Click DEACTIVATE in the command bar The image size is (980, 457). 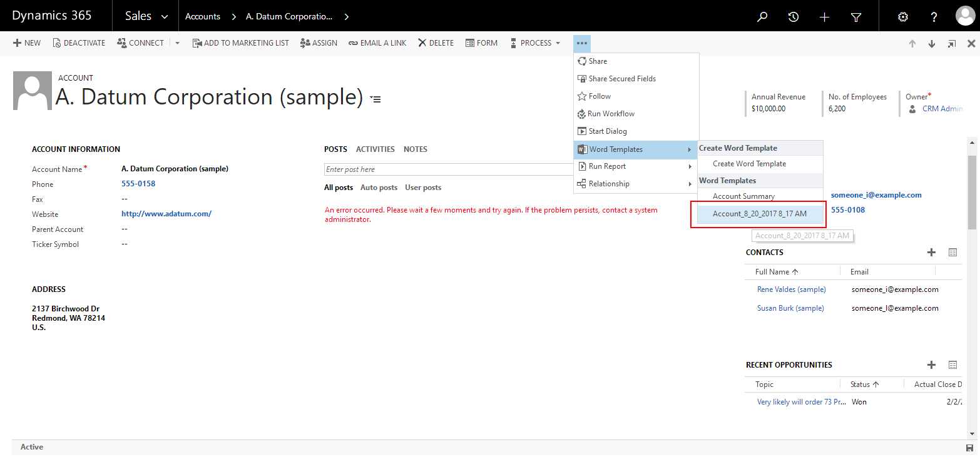(79, 43)
